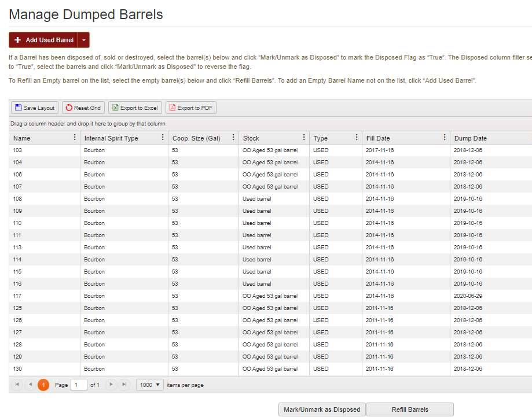Go to the next page
Screen dimensions: 532x417
click(111, 385)
